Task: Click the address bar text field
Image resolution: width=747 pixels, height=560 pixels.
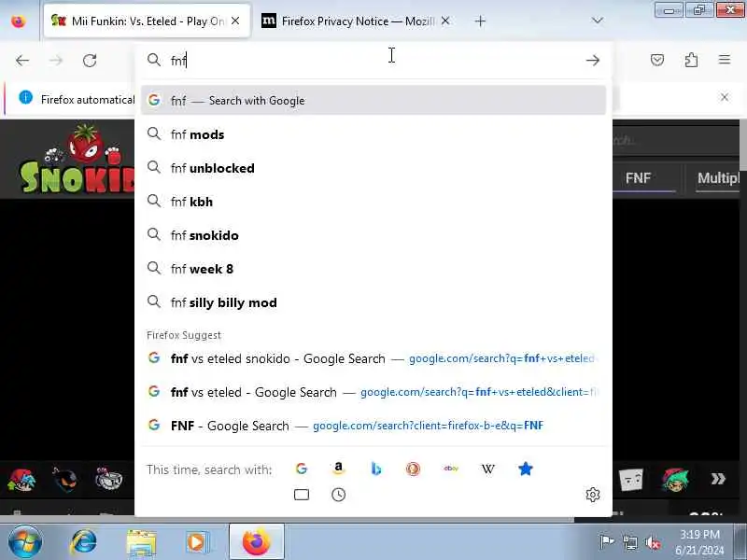Action: tap(372, 61)
